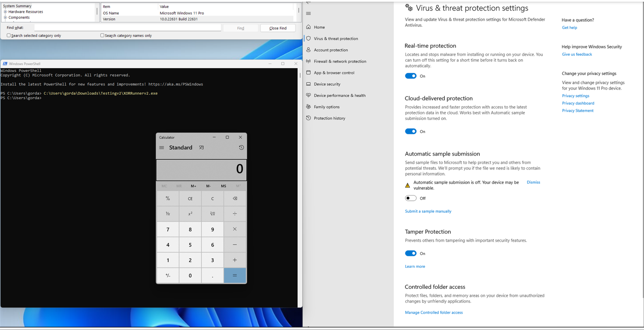
Task: Click Calculator MS memory store button
Action: tap(224, 186)
